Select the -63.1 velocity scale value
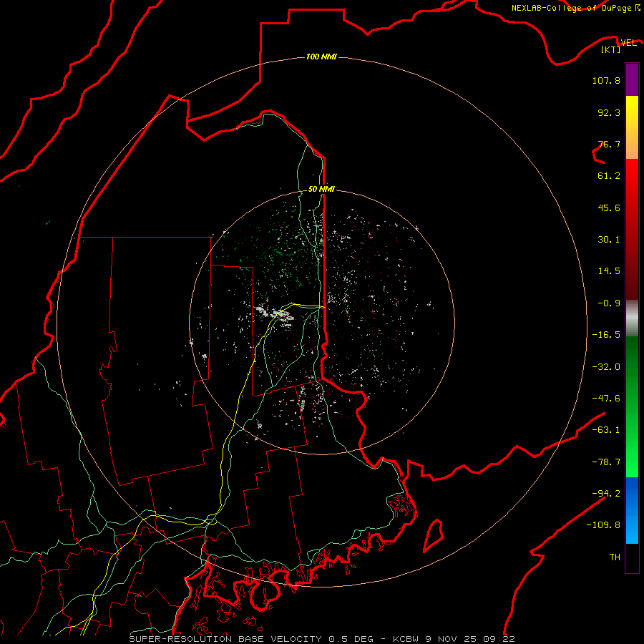644x644 pixels. [606, 430]
